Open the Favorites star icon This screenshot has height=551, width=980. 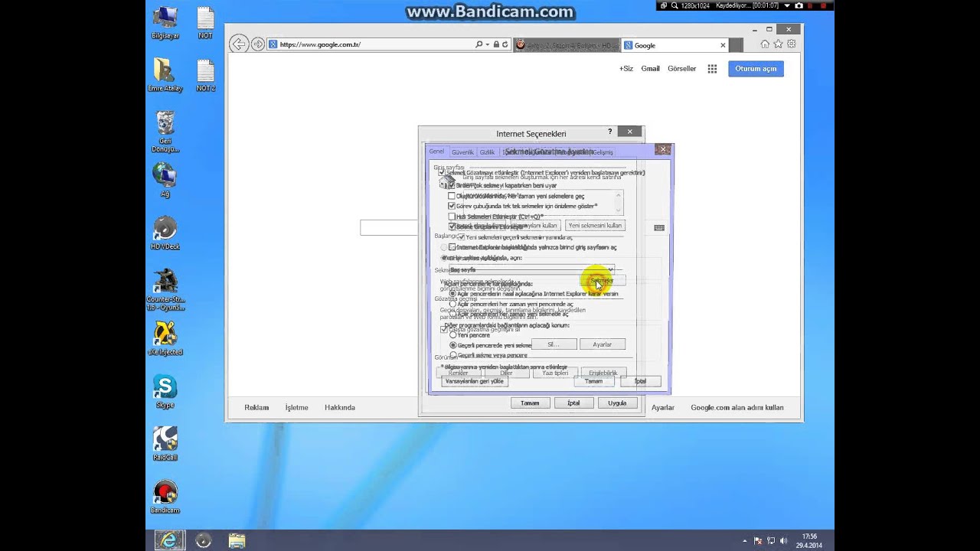tap(778, 44)
